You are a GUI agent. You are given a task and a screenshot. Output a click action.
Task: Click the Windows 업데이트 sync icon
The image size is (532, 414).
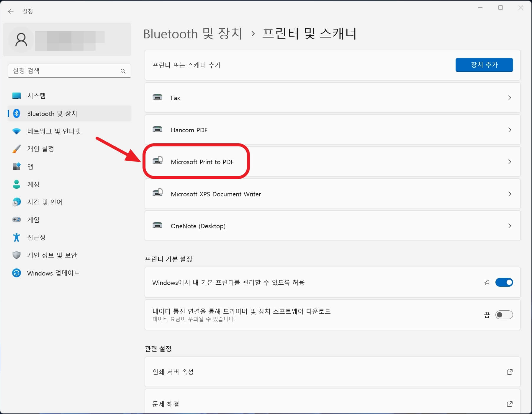[17, 273]
